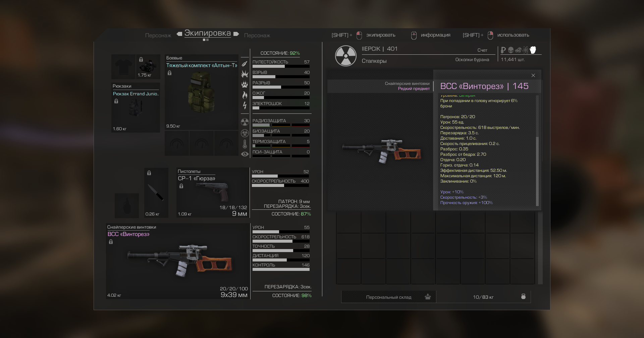Click the pistol СКОРОСТРЕЛЬНОСТЬ 400 bar
Viewport: 644px width, 338px height.
tap(280, 186)
